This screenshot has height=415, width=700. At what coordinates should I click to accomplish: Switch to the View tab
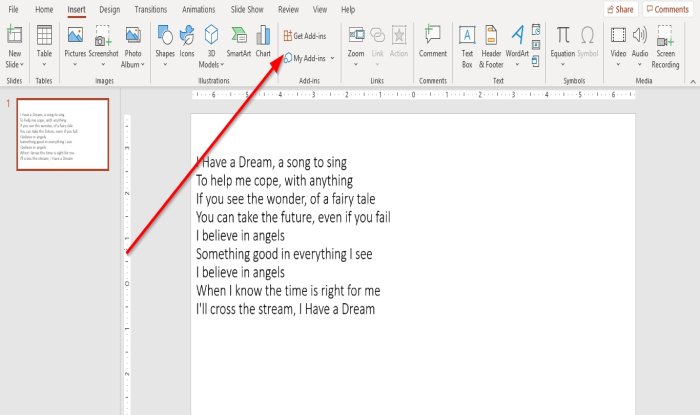coord(320,9)
